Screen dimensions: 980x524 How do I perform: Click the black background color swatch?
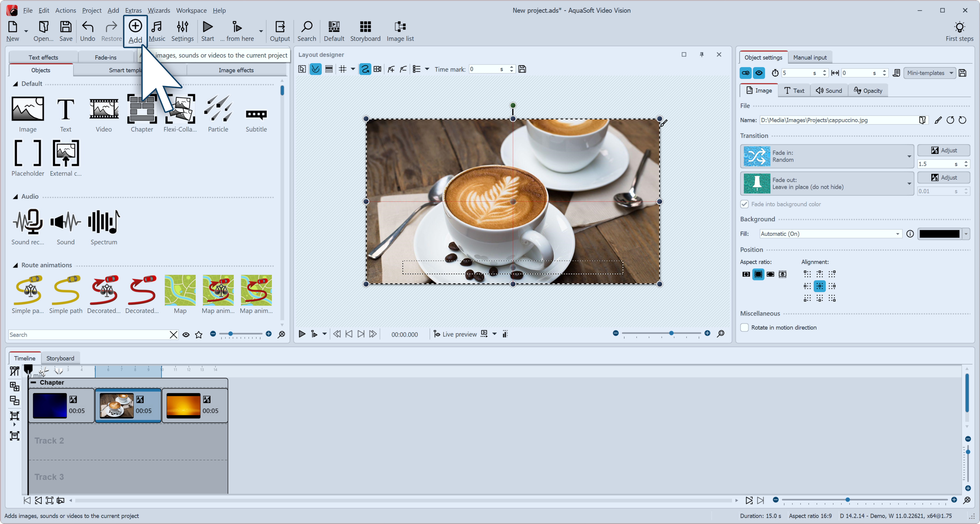pos(939,234)
